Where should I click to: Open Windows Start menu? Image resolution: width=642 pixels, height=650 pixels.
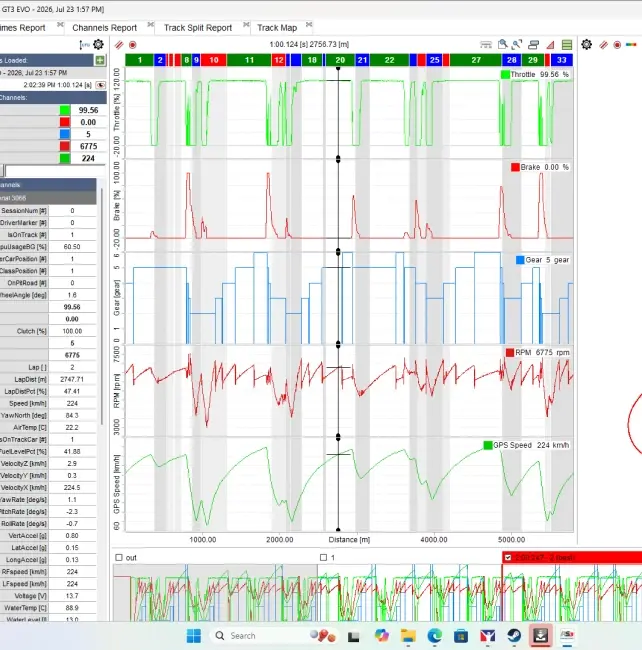194,635
